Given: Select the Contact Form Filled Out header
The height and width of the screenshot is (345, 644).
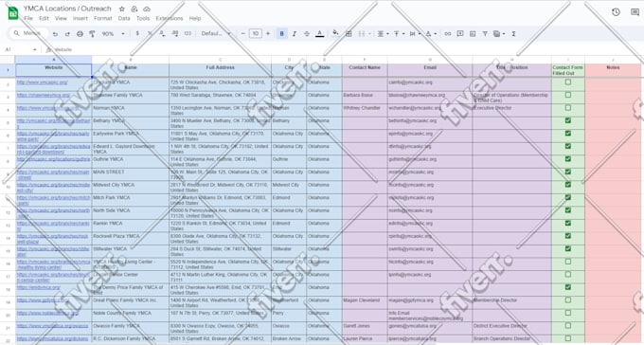Looking at the screenshot, I should tap(568, 70).
